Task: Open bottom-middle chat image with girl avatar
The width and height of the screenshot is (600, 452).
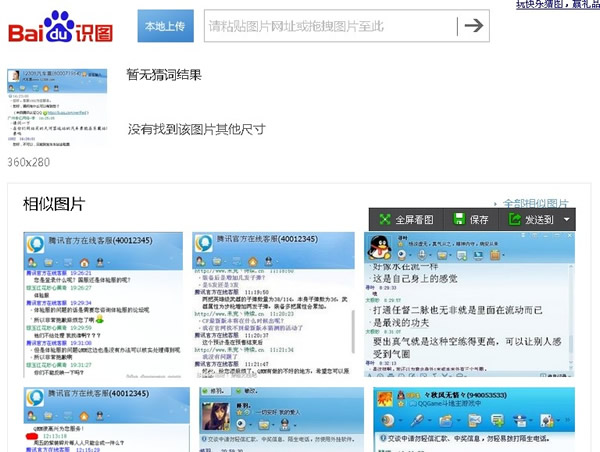Action: (x=272, y=420)
